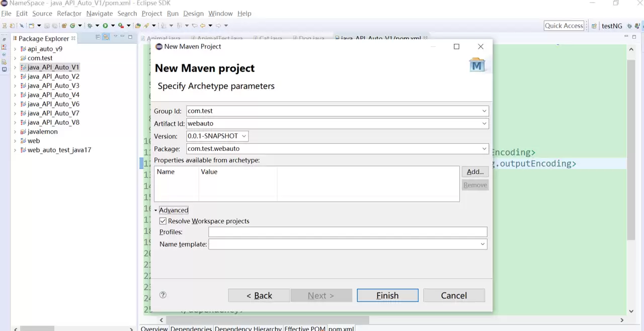Click the help question mark icon

[163, 295]
